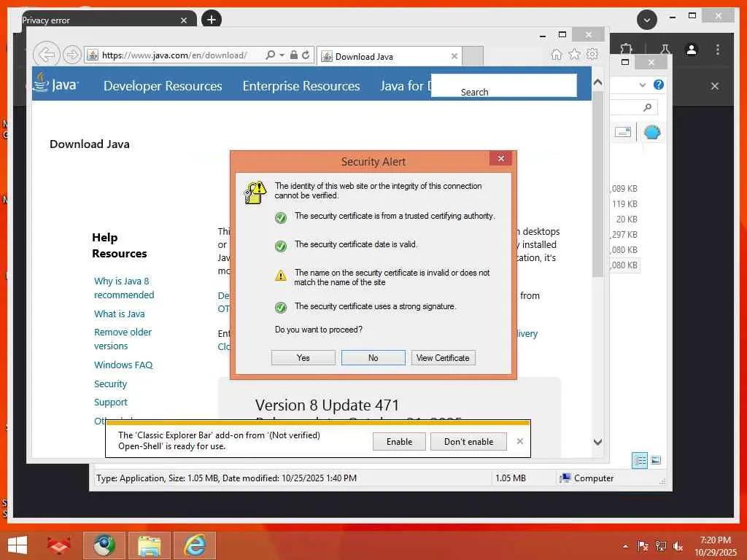Viewport: 747px width, 560px height.
Task: Show hidden system tray icons
Action: tap(625, 546)
